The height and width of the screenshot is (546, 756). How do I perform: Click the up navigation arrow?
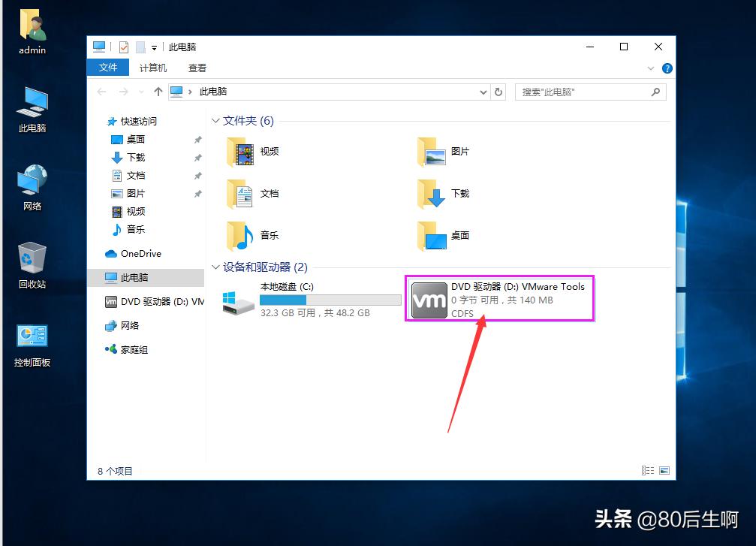click(160, 92)
